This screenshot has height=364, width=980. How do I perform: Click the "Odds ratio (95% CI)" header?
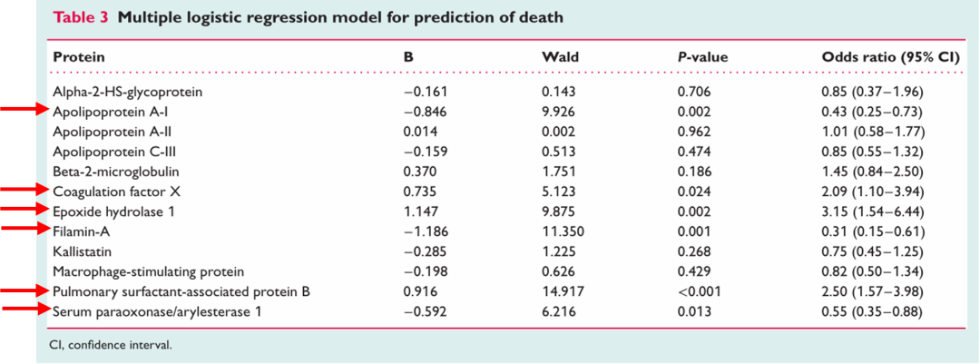(890, 57)
